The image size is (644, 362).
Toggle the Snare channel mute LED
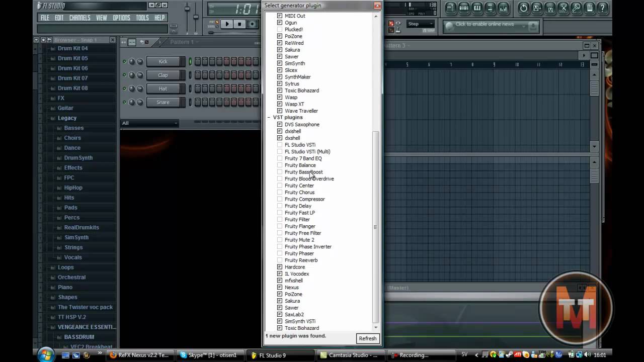124,102
